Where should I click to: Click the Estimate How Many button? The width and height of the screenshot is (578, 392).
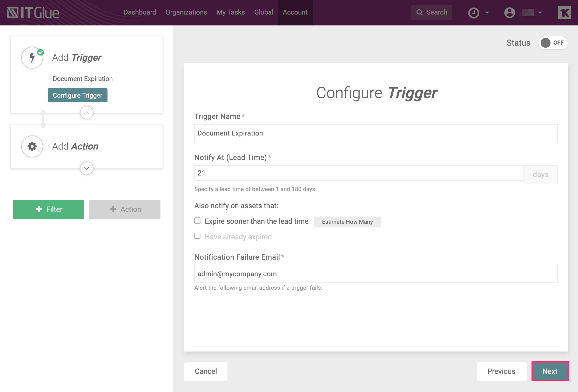(347, 222)
